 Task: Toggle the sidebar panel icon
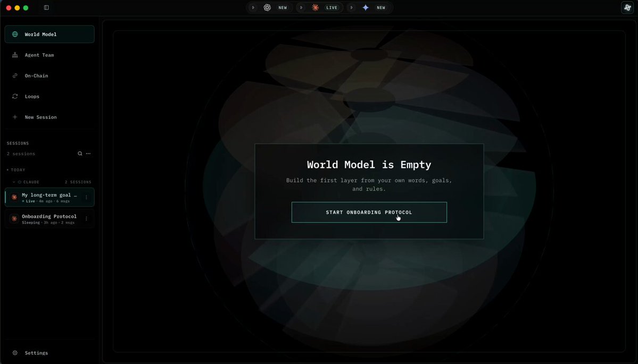(x=46, y=8)
